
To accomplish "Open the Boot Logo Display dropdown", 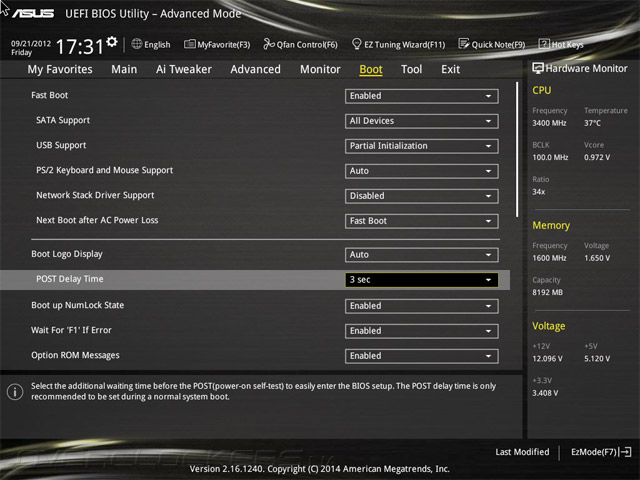I will (422, 255).
